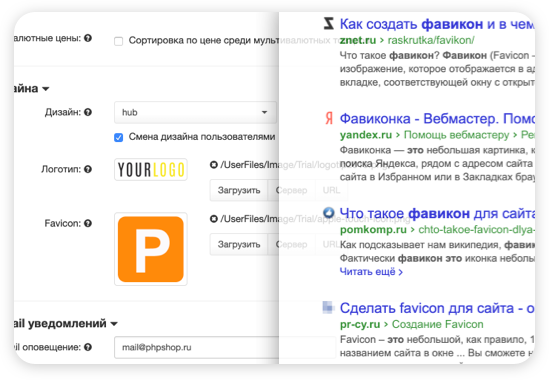Remove favicon file path via its delete icon
This screenshot has height=380, width=549.
point(214,219)
